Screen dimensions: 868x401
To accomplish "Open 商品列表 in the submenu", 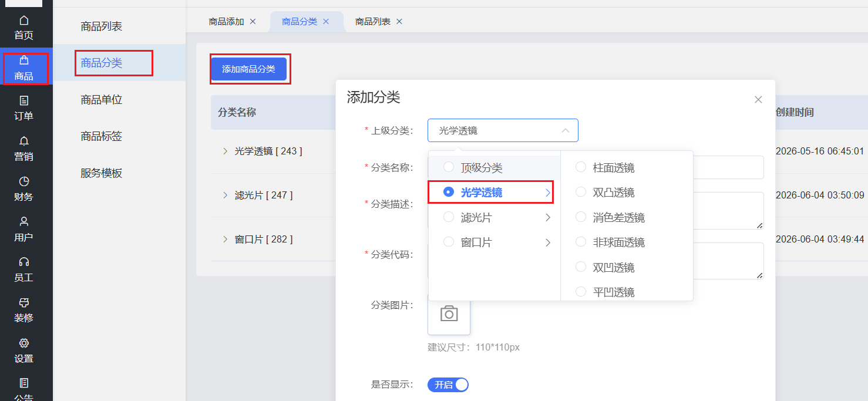I will pos(102,26).
